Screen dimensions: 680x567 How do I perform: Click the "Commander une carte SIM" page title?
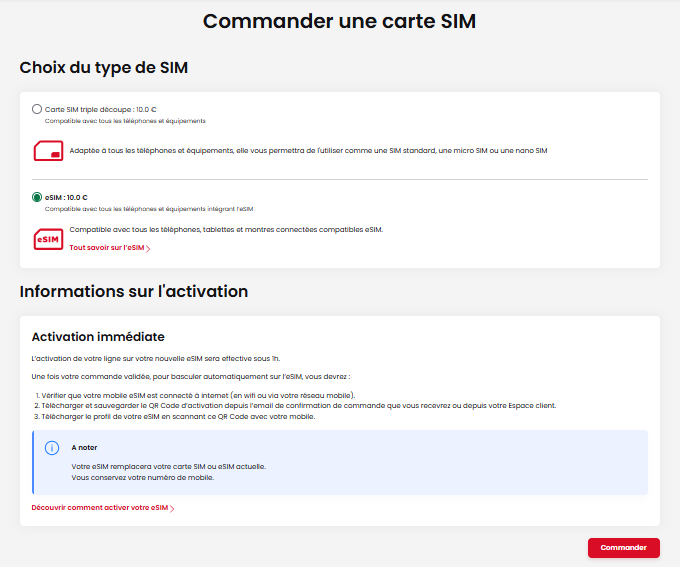[339, 22]
